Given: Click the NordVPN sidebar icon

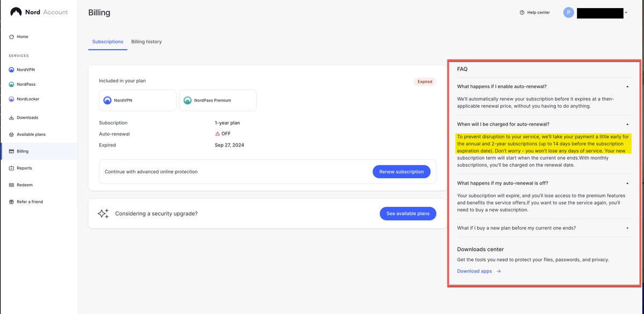Looking at the screenshot, I should [x=12, y=70].
